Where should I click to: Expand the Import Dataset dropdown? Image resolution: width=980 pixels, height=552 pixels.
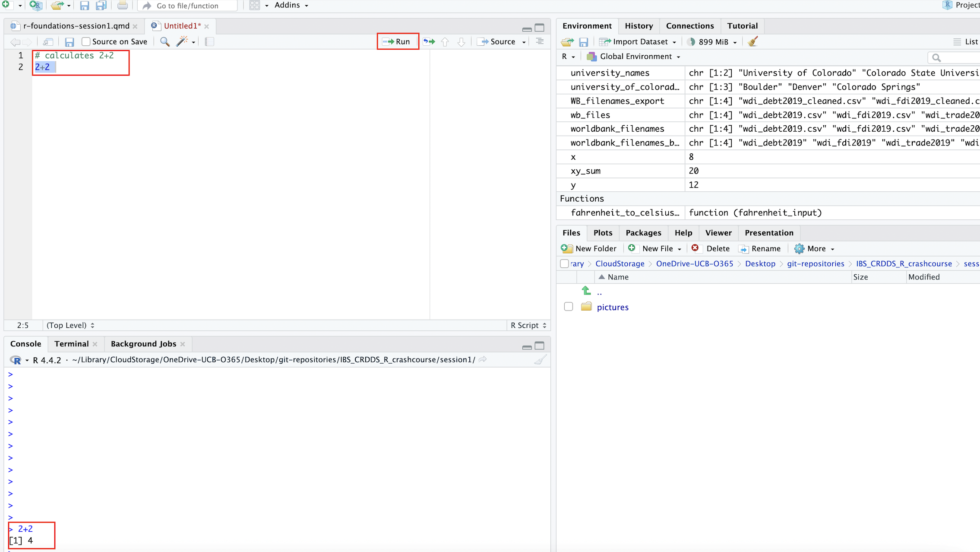(x=639, y=41)
